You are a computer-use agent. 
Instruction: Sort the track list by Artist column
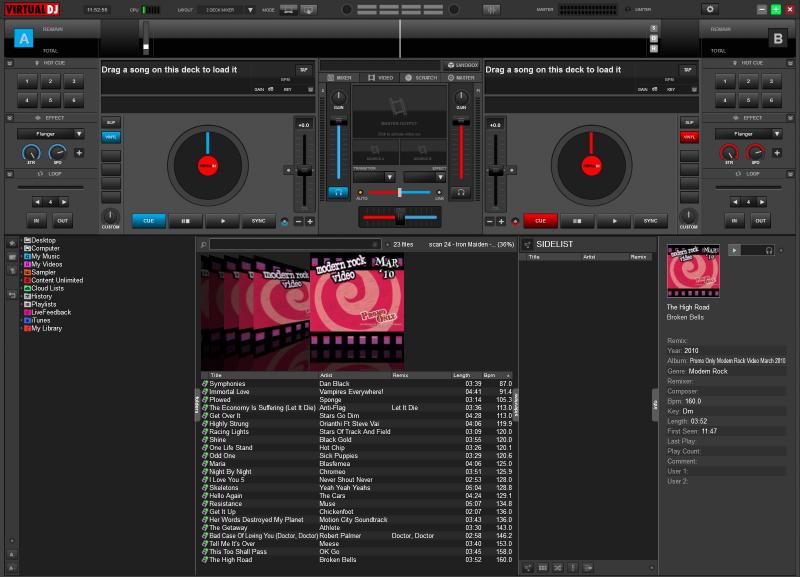355,375
